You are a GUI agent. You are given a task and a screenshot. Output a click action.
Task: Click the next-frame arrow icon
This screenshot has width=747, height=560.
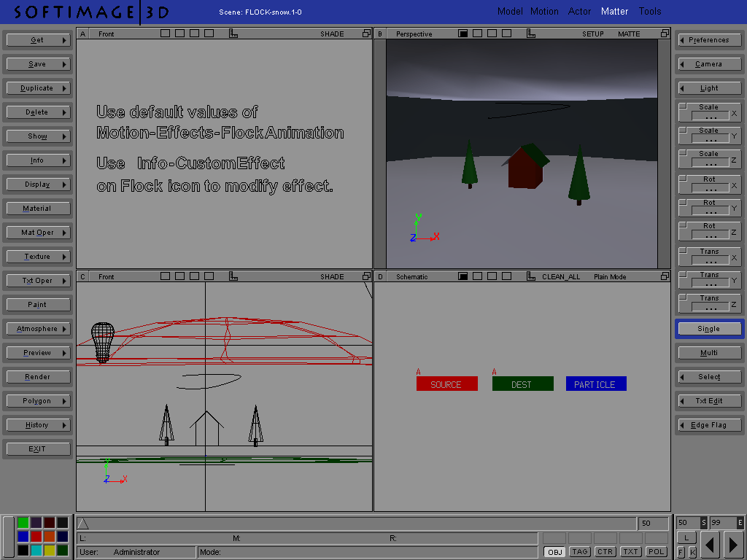click(x=732, y=544)
